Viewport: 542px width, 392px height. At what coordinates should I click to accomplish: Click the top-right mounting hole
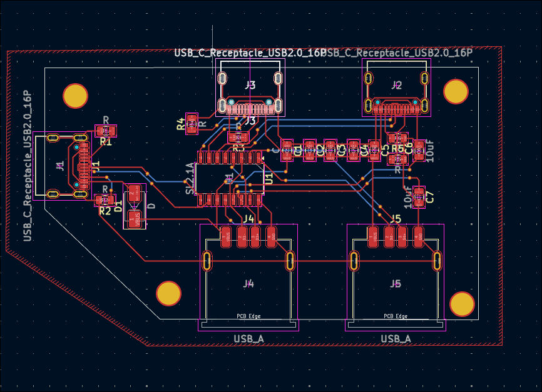click(x=456, y=92)
